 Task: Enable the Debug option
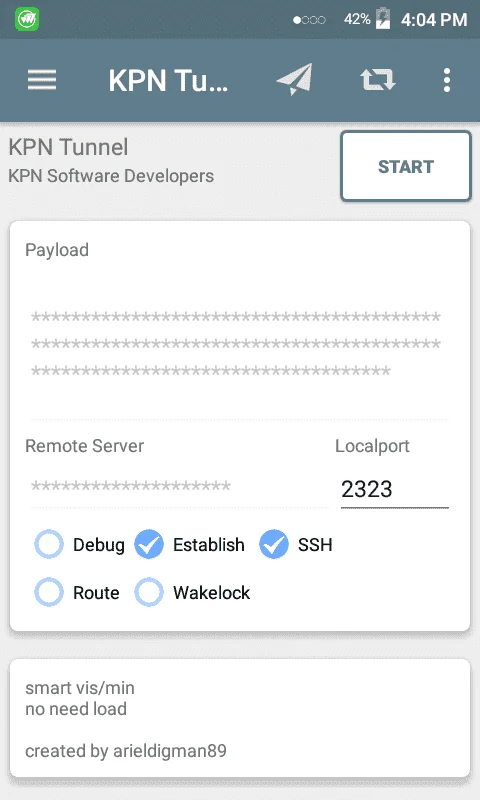[80, 544]
